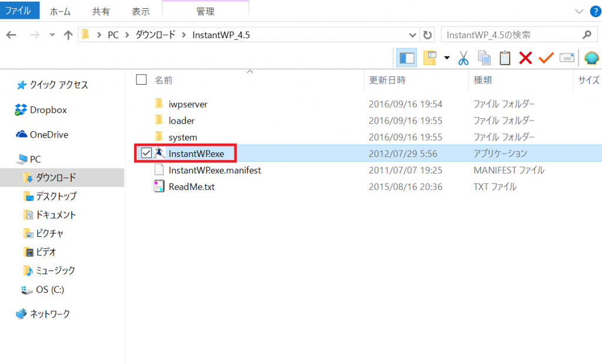Click the InstantWP.exe application icon
602x364 pixels.
(159, 153)
